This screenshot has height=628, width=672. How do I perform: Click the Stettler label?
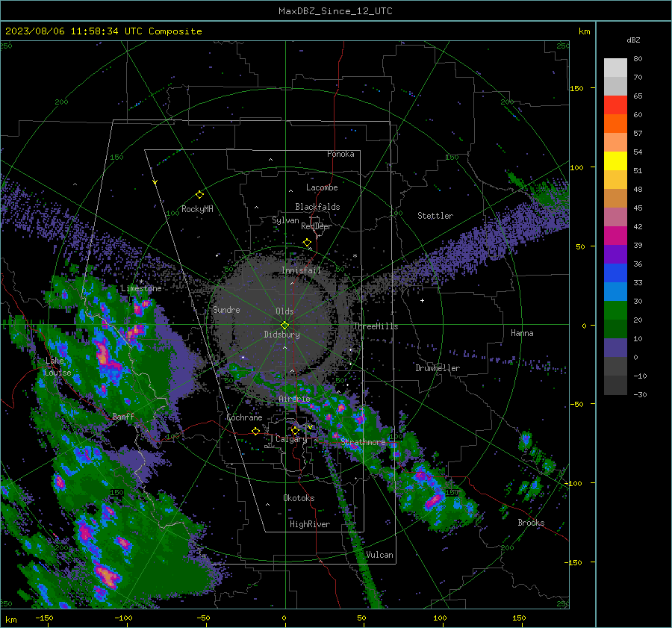click(x=435, y=216)
